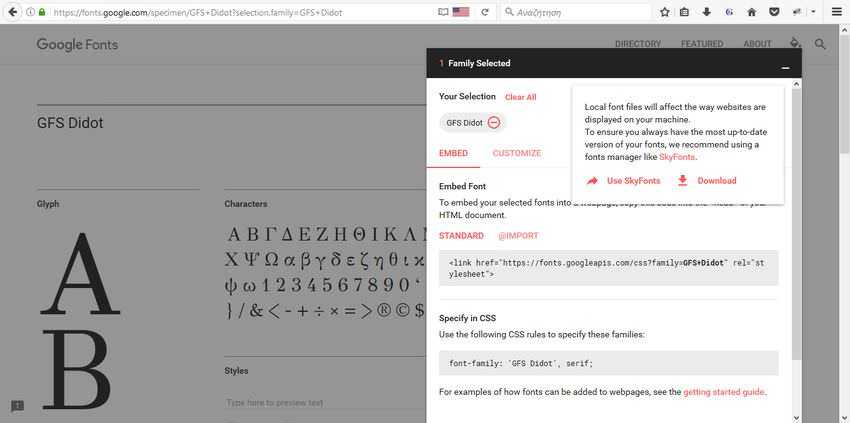Minimize the Family Selected drawer
850x423 pixels.
coord(785,68)
